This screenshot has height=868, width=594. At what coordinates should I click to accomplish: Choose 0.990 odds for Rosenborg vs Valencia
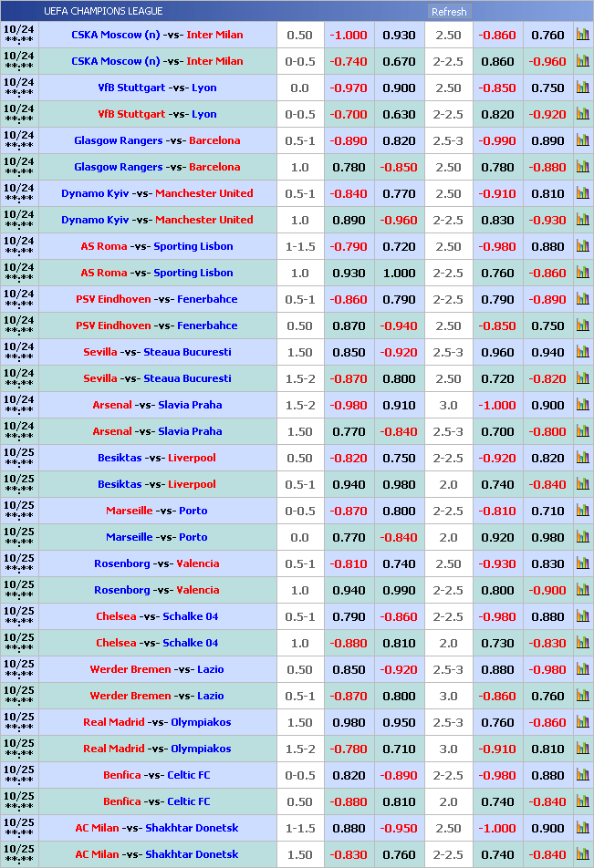(399, 590)
